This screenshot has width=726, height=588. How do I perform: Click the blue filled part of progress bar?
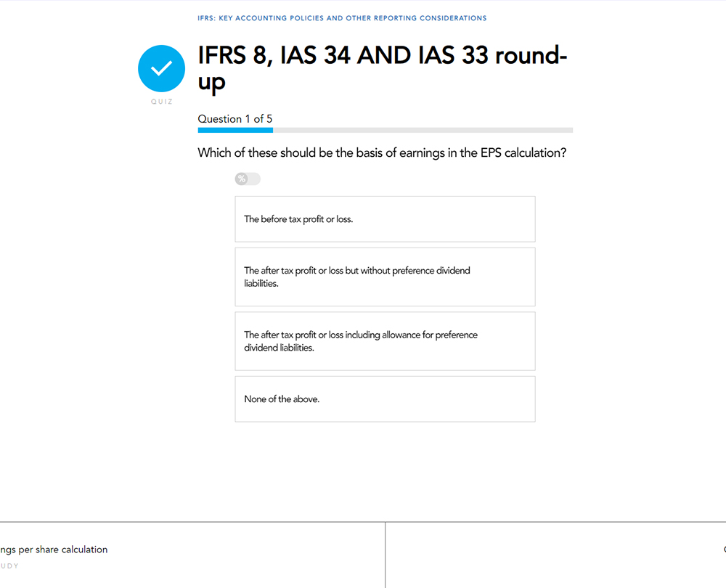(x=235, y=131)
